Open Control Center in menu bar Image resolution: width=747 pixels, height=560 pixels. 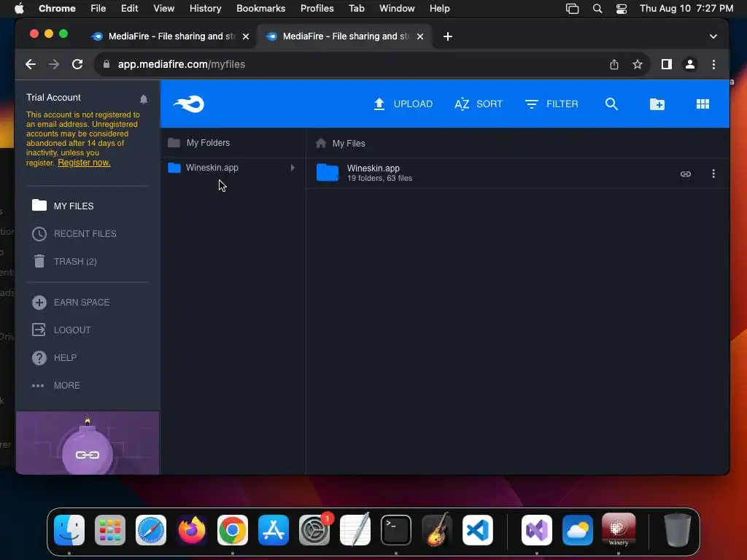click(x=622, y=9)
